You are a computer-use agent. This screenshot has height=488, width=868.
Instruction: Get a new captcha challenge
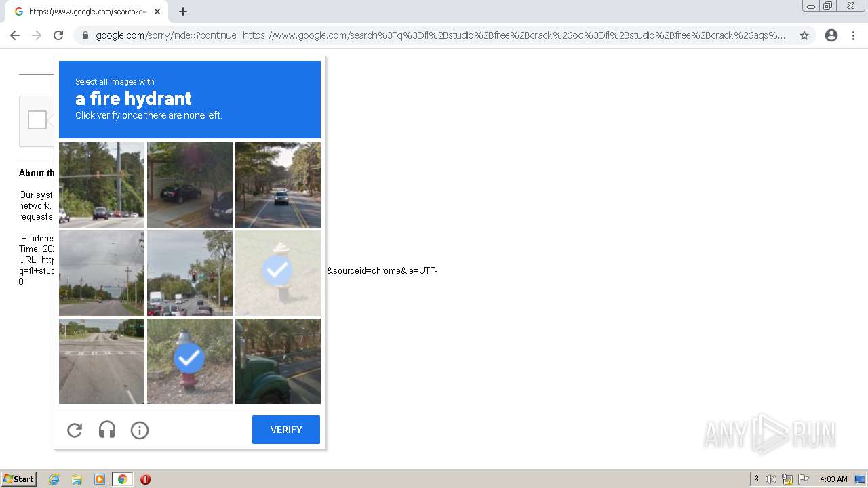coord(75,430)
